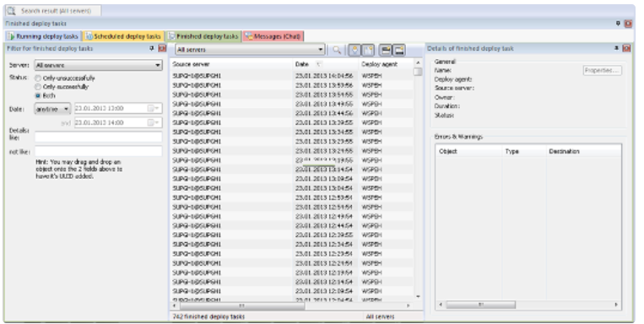
Task: Click the All servers status bar entry
Action: (x=380, y=316)
